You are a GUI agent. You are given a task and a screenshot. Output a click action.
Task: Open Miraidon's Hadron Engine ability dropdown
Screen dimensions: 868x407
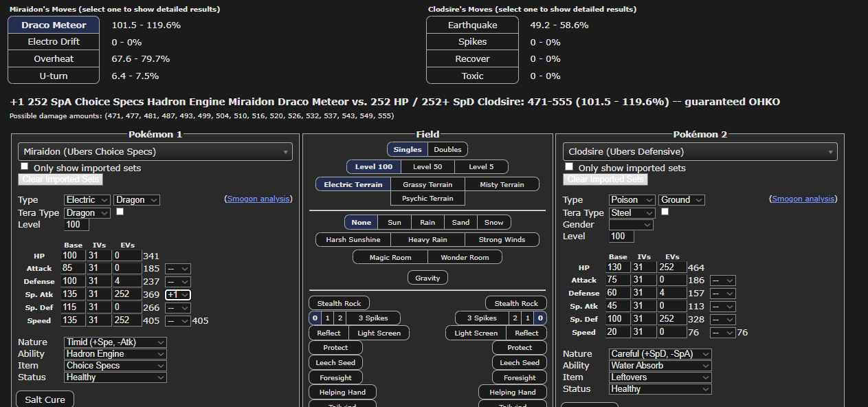(x=115, y=354)
